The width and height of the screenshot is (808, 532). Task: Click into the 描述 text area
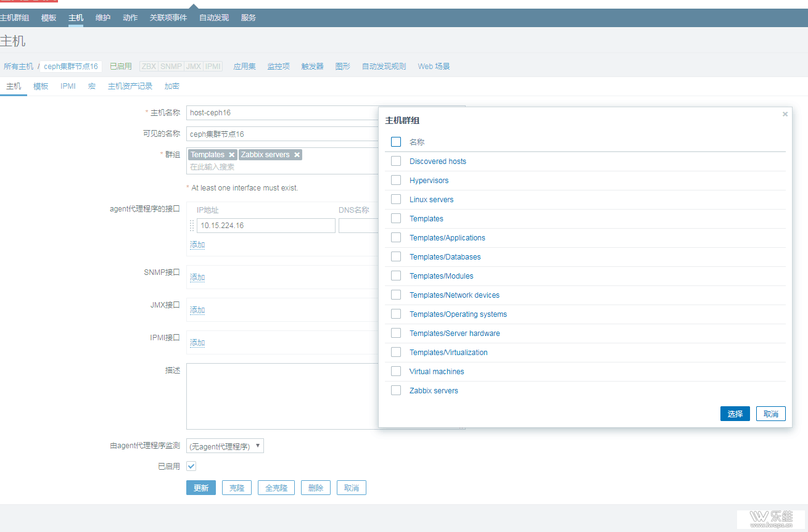click(x=282, y=396)
